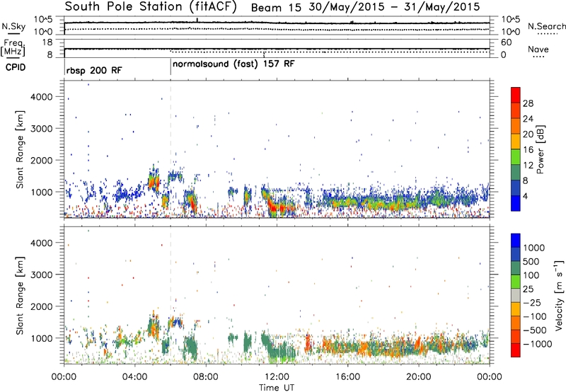Click the "16" label on power colorbar
The image size is (566, 392).
(x=528, y=150)
